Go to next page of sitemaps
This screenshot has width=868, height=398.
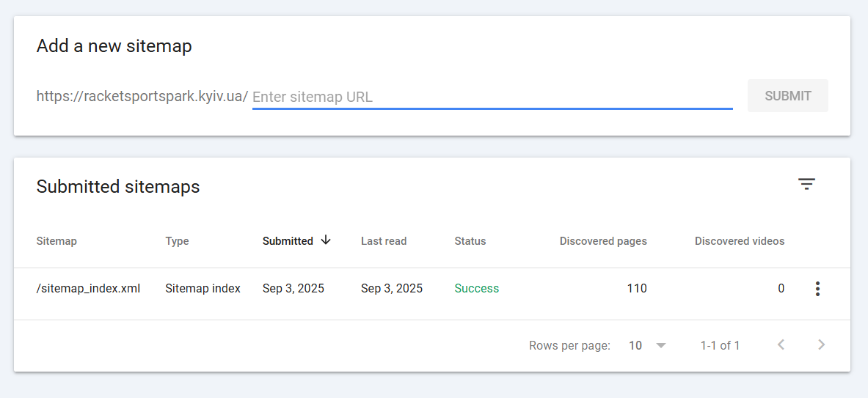pos(822,345)
